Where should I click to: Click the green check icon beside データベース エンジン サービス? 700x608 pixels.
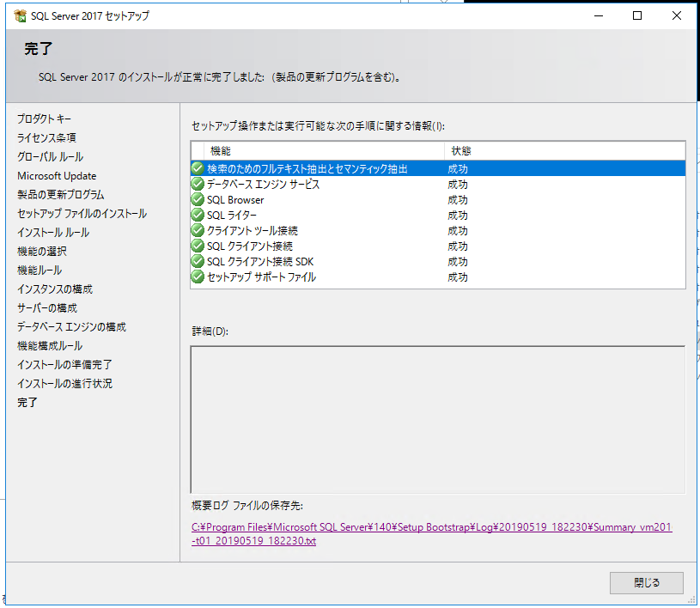coord(198,184)
